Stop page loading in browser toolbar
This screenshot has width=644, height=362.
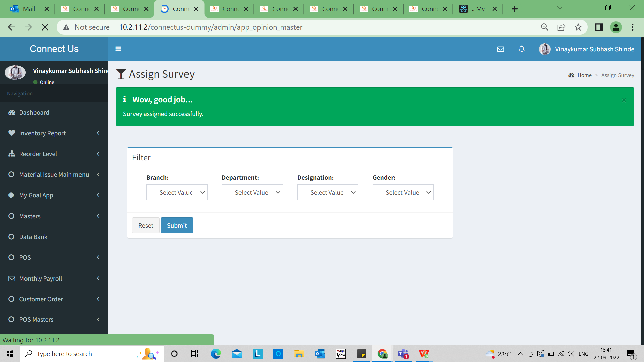(45, 27)
